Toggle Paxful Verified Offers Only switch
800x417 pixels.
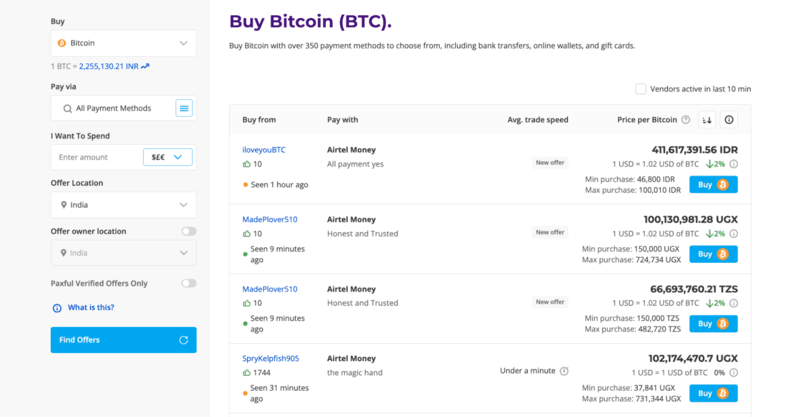click(x=189, y=283)
